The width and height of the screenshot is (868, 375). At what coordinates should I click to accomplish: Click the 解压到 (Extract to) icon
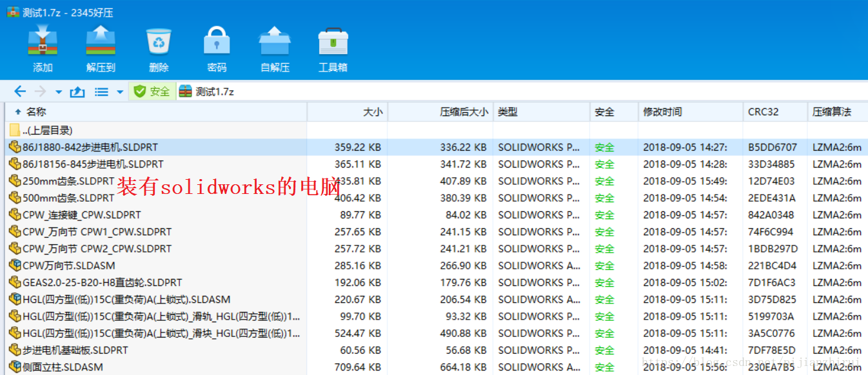point(101,41)
